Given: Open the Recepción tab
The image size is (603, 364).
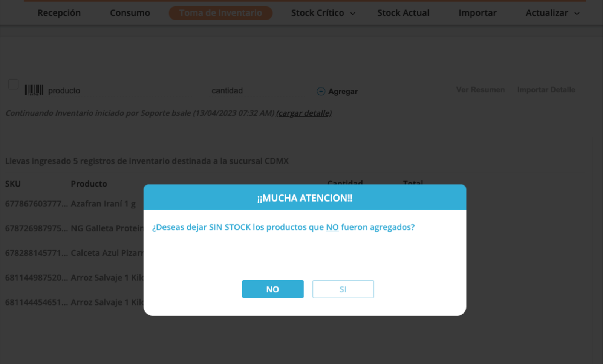Looking at the screenshot, I should (59, 13).
